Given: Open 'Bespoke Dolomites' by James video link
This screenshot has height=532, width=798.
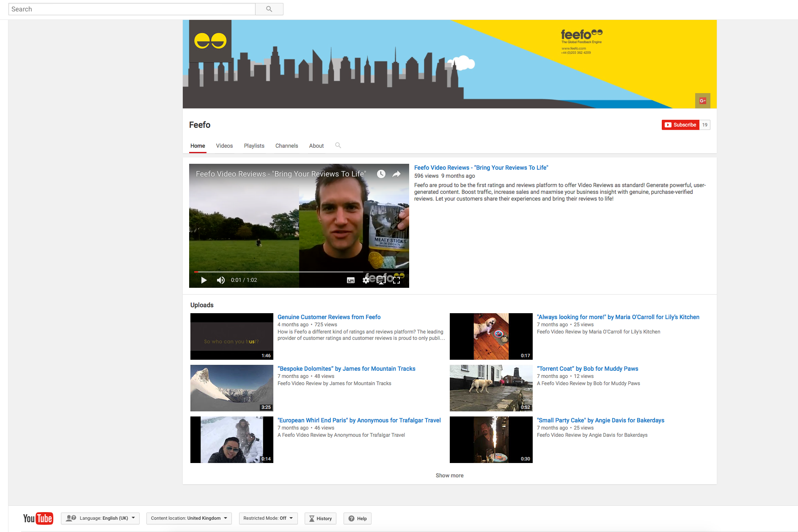Looking at the screenshot, I should point(347,369).
